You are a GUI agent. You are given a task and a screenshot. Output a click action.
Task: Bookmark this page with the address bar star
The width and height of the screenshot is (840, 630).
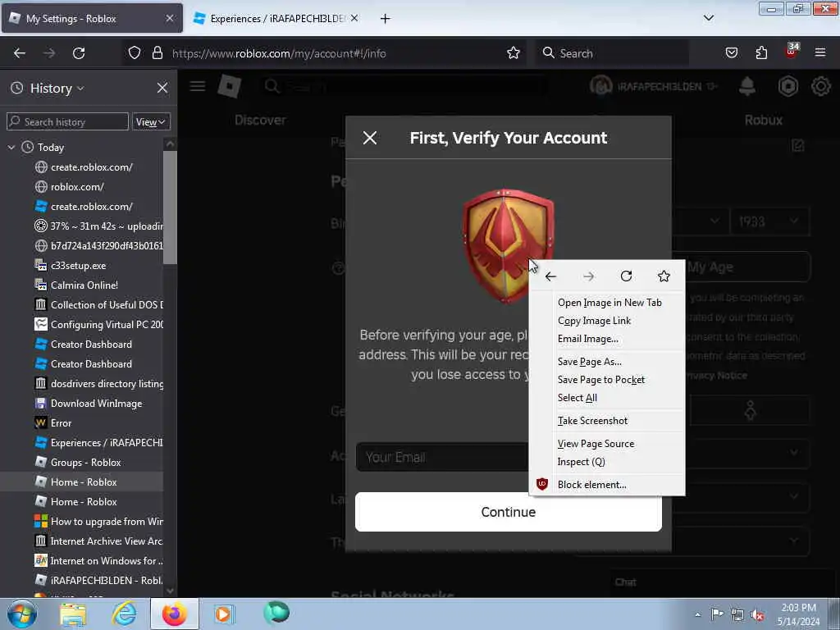514,53
